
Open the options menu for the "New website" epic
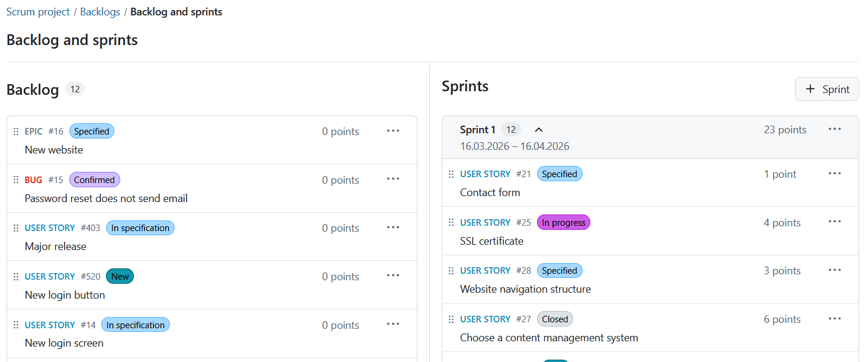point(393,130)
